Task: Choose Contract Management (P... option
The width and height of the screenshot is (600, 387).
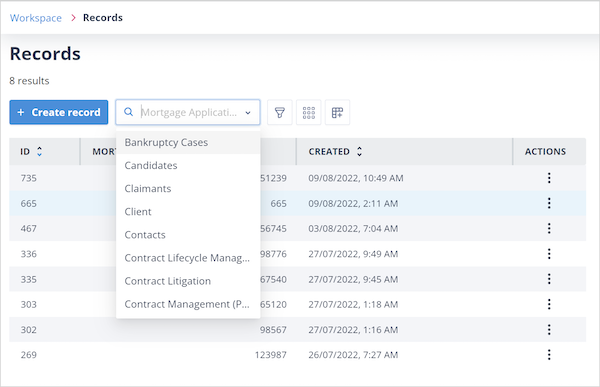Action: (x=188, y=304)
